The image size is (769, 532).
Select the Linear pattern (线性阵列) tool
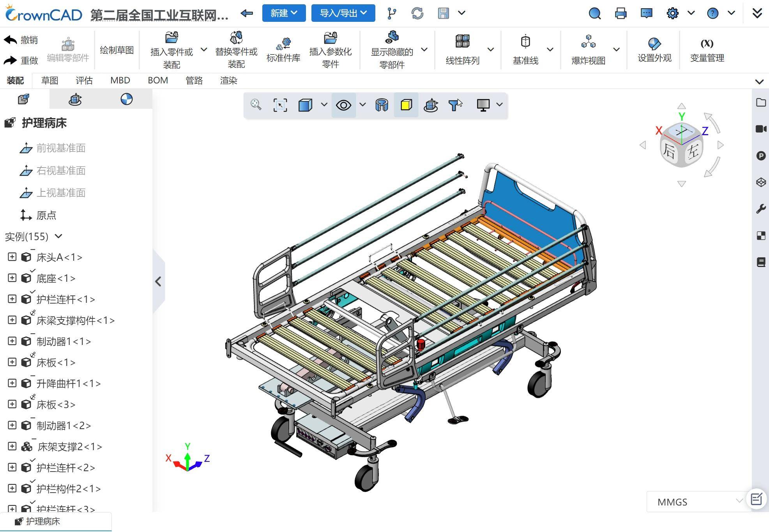(462, 42)
